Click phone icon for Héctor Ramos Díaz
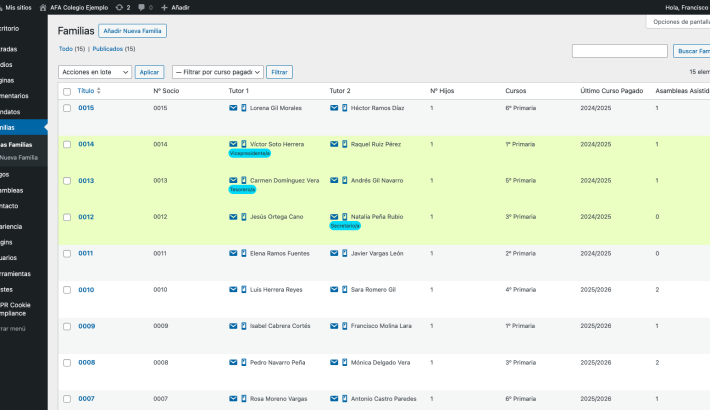The width and height of the screenshot is (710, 410). (x=344, y=108)
